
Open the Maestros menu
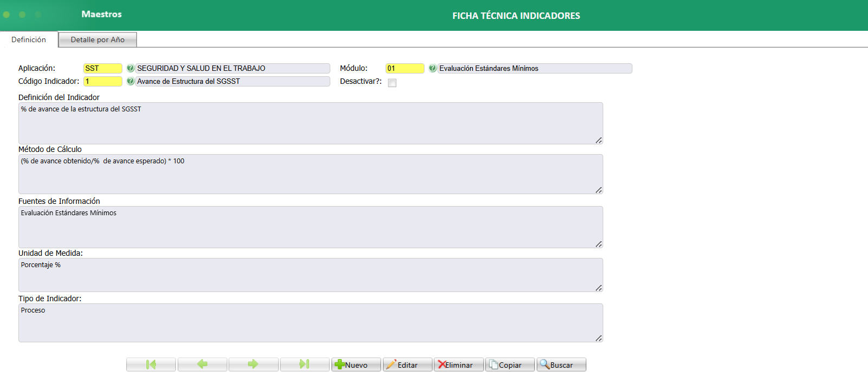101,14
